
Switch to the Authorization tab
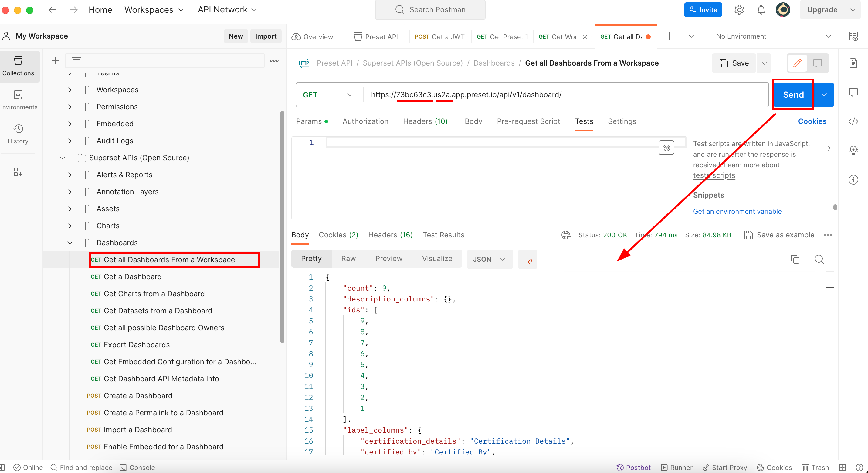pos(365,121)
